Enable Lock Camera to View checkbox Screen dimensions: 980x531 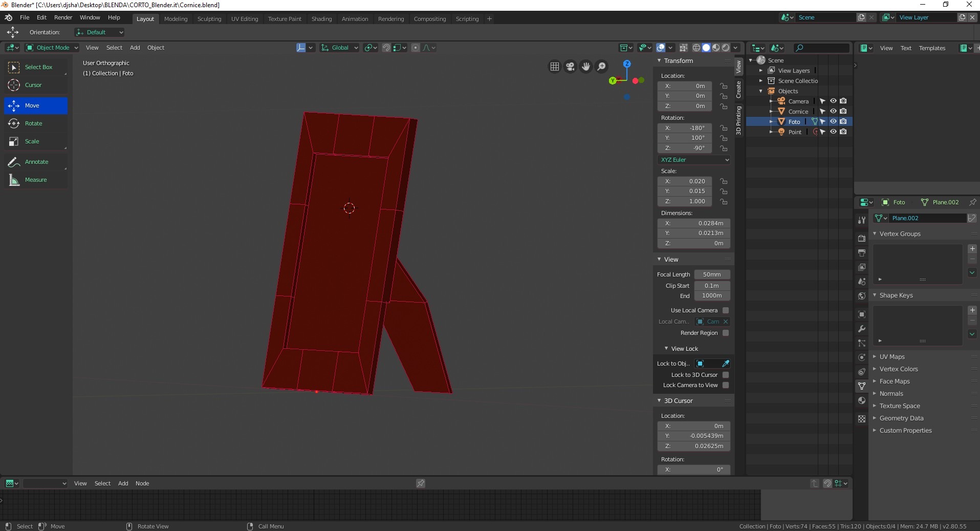coord(726,385)
